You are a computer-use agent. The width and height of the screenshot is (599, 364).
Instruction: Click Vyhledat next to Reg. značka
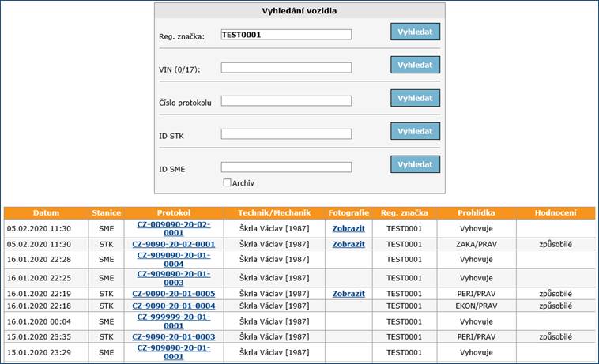[415, 32]
